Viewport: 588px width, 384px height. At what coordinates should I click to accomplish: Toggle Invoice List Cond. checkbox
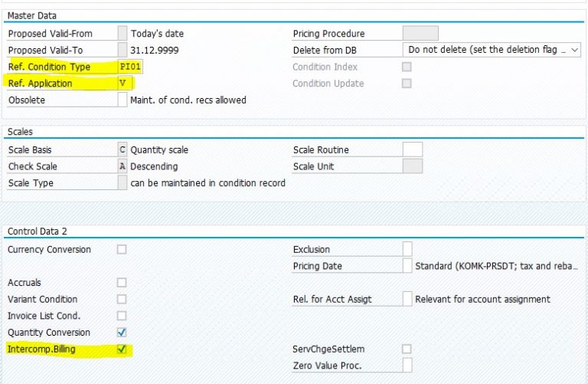coord(122,316)
